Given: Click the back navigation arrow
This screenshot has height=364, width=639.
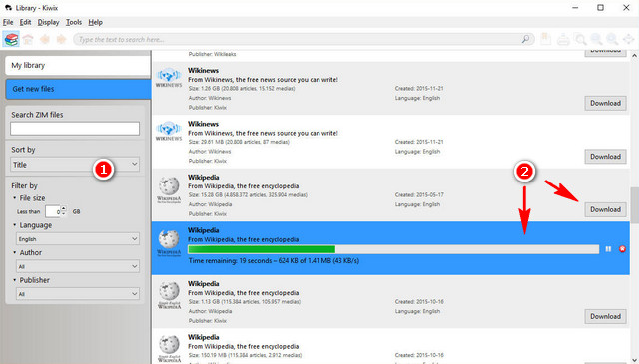Looking at the screenshot, I should pos(45,40).
